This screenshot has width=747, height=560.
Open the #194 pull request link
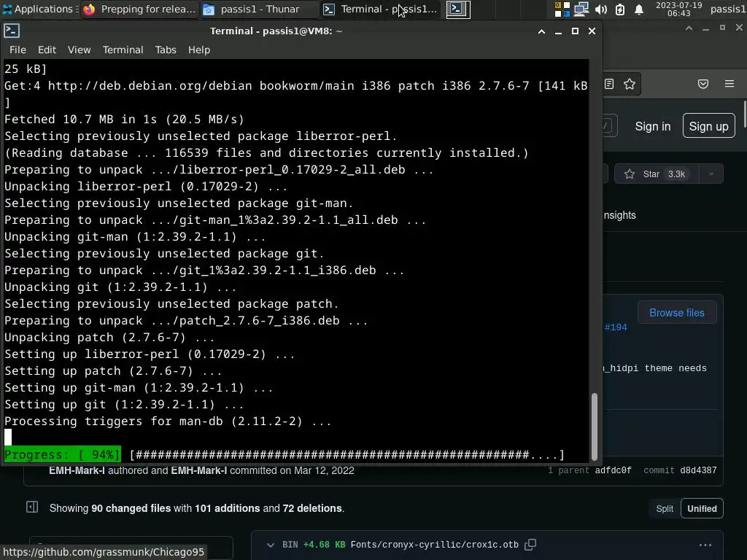click(616, 327)
